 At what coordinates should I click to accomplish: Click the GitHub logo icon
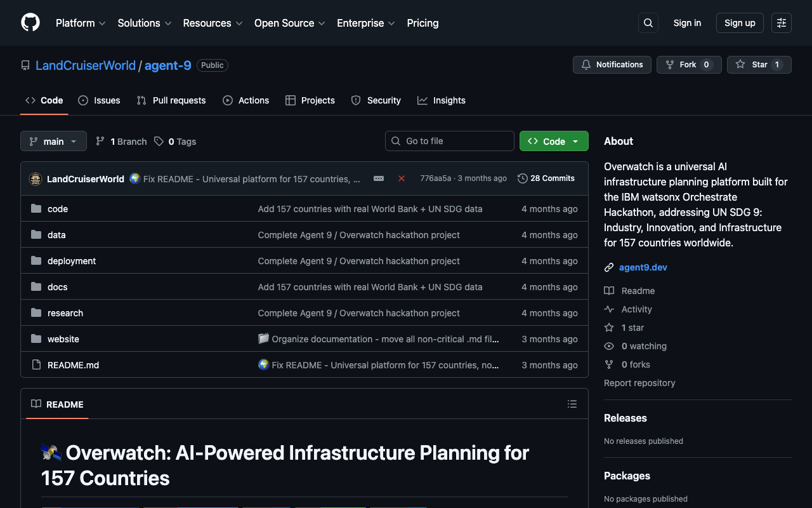30,23
